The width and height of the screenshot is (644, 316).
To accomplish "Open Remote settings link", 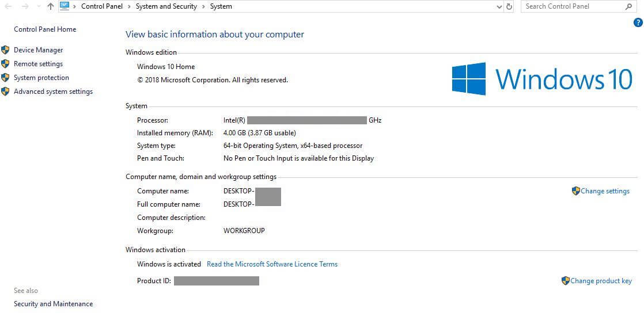I will pos(38,64).
